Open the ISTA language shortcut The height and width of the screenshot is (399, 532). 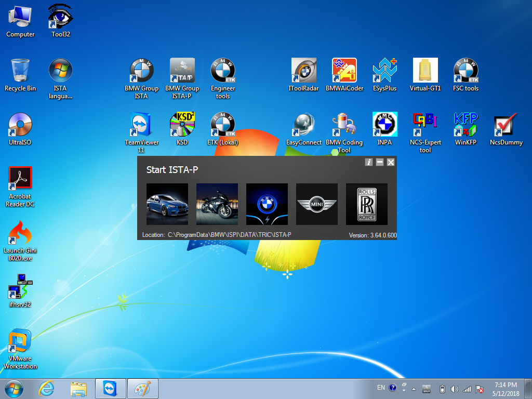pos(60,79)
